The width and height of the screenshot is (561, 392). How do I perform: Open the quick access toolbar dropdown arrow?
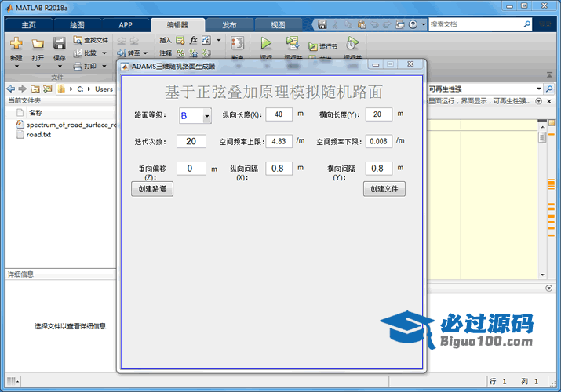[x=424, y=24]
